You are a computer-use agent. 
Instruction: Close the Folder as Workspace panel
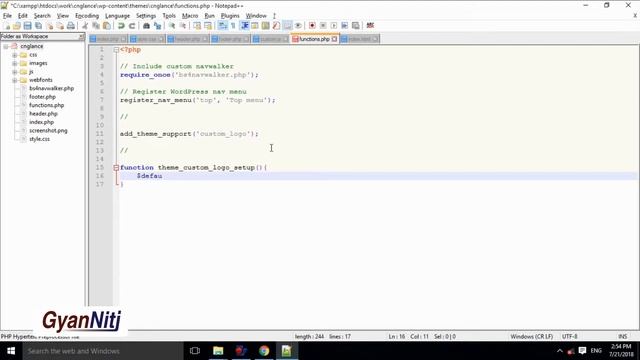tap(81, 37)
